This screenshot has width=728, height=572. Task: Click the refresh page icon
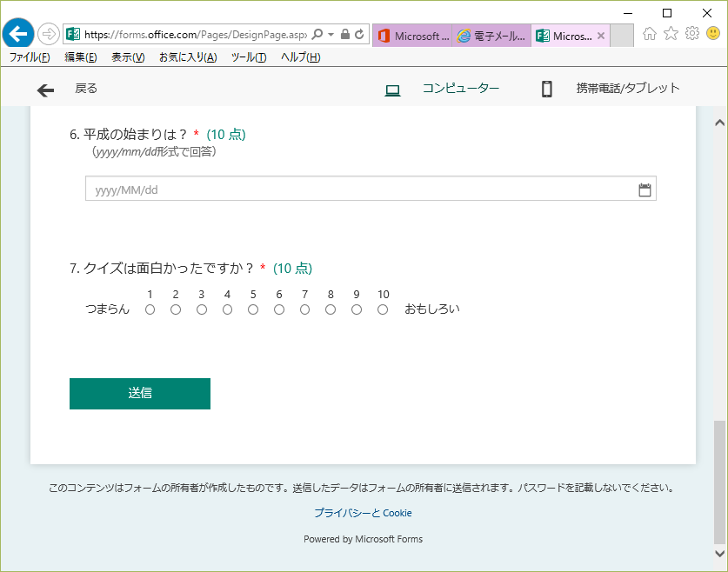359,34
